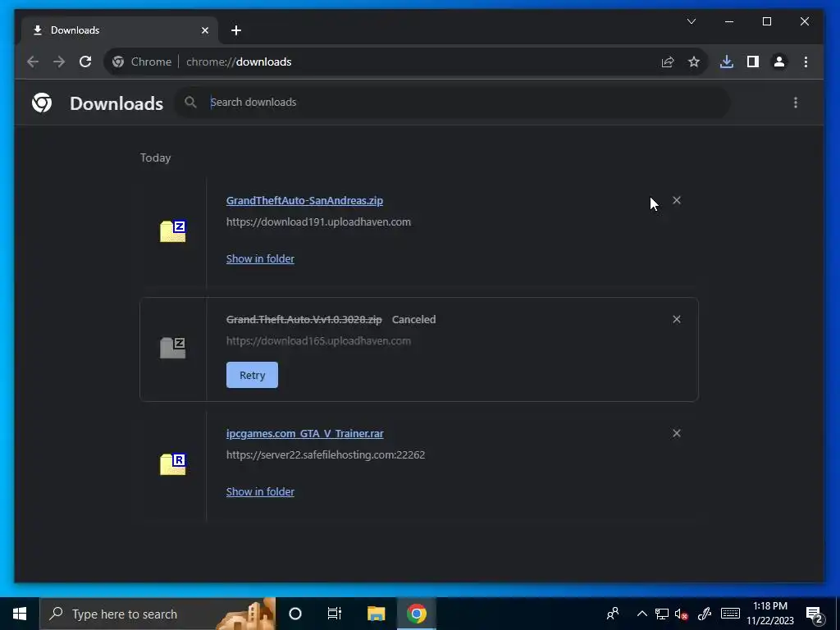
Task: Show hidden system tray icons
Action: 641,614
